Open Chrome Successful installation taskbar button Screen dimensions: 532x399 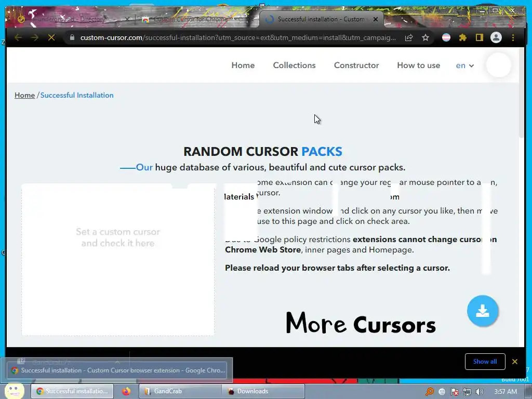72,391
